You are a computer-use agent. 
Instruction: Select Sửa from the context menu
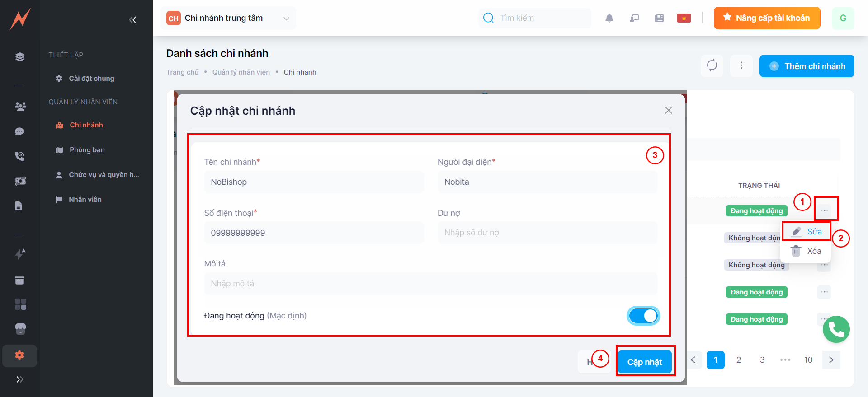[x=807, y=232]
